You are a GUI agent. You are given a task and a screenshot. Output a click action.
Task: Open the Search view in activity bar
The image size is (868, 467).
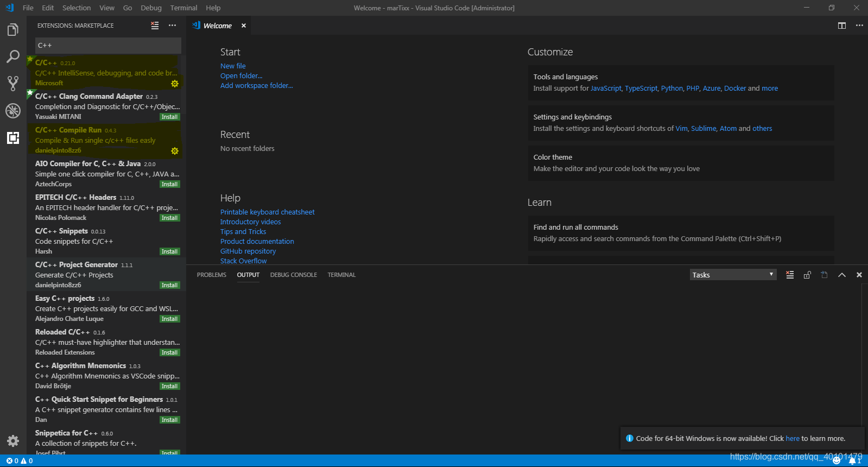pyautogui.click(x=13, y=56)
